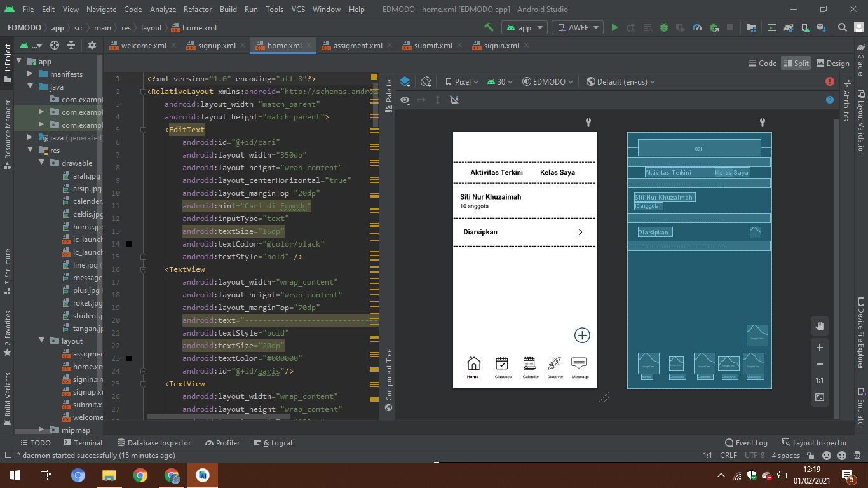Expand the manifests folder in project tree

tap(30, 74)
